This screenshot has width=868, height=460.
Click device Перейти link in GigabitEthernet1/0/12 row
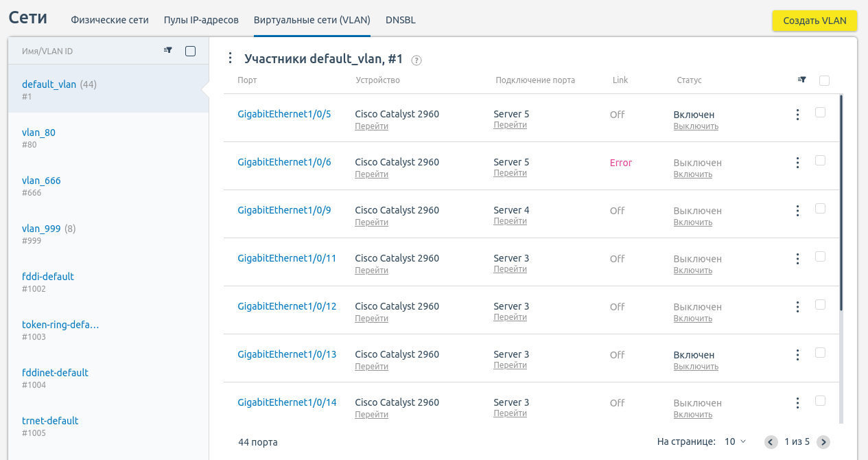(371, 319)
